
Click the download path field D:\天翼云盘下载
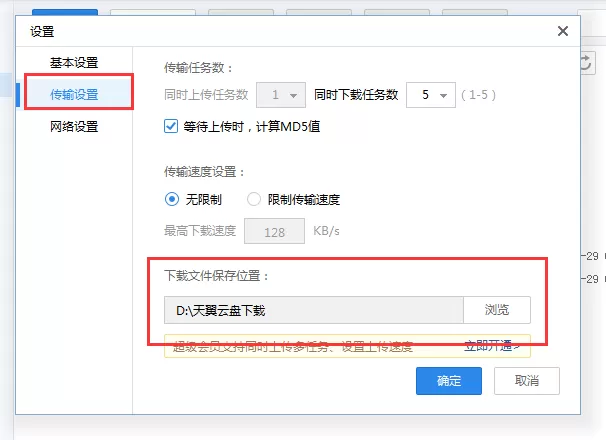coord(313,310)
